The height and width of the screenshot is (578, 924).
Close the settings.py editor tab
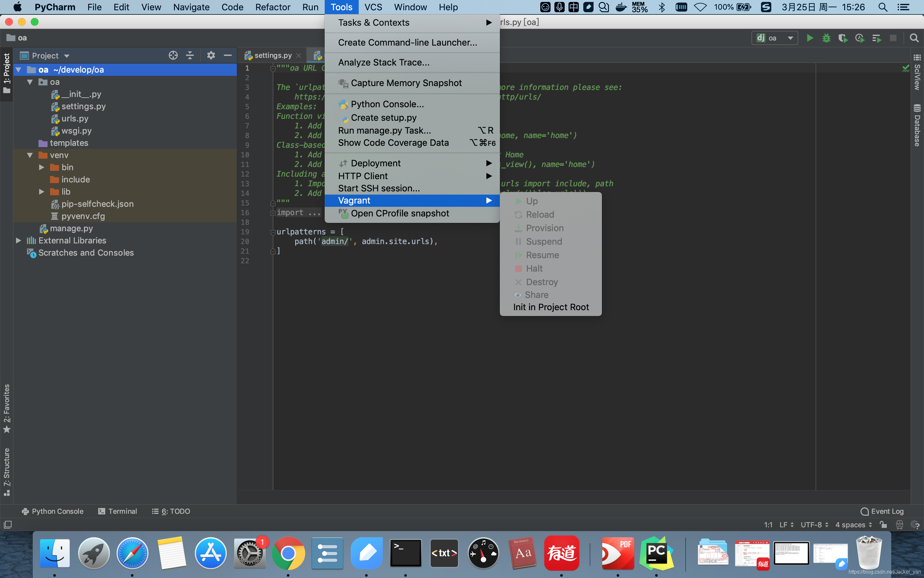click(x=299, y=56)
